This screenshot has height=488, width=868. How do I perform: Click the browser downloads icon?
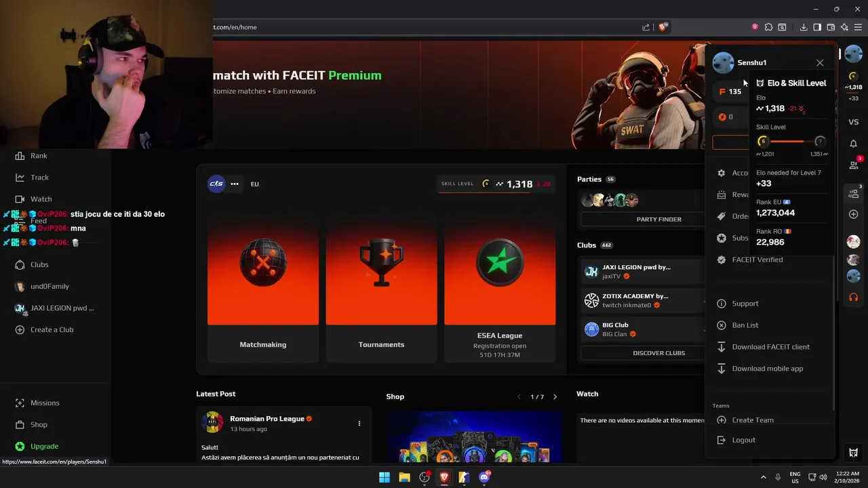pyautogui.click(x=804, y=27)
